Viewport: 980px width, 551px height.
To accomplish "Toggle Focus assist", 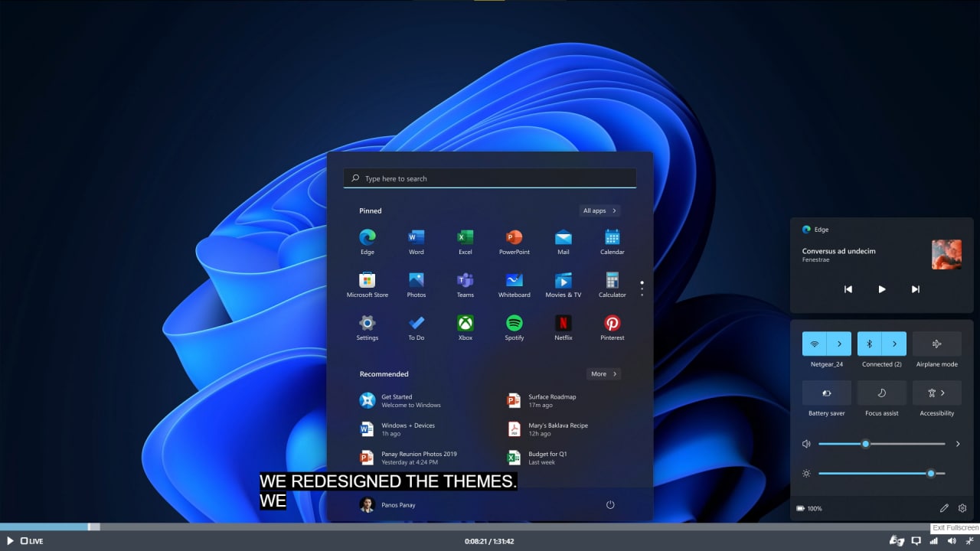I will click(x=882, y=393).
